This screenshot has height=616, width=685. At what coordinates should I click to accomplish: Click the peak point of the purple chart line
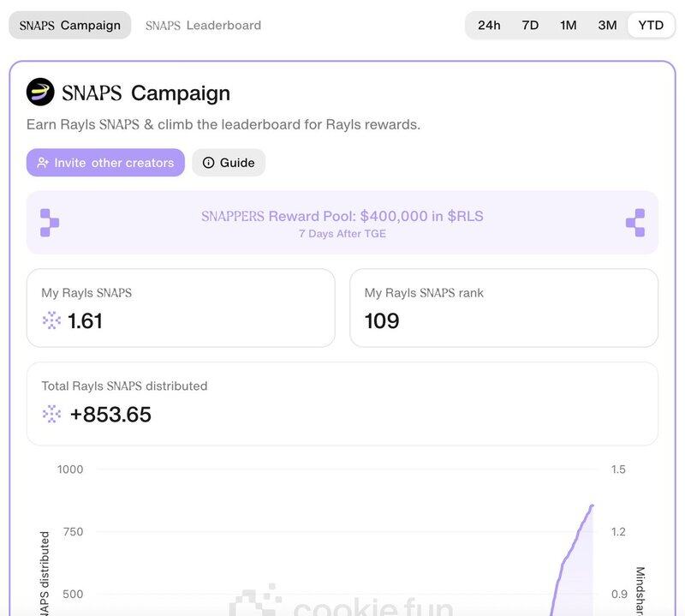click(x=592, y=505)
